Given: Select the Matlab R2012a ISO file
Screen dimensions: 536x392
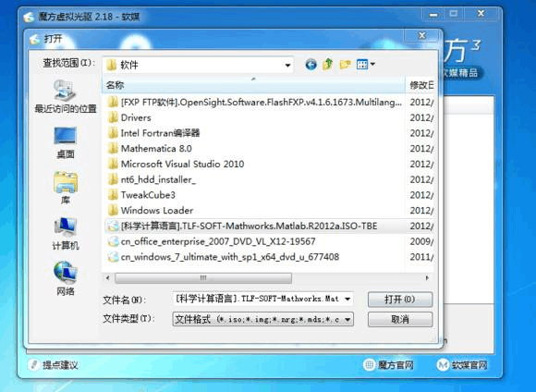Looking at the screenshot, I should tap(242, 227).
